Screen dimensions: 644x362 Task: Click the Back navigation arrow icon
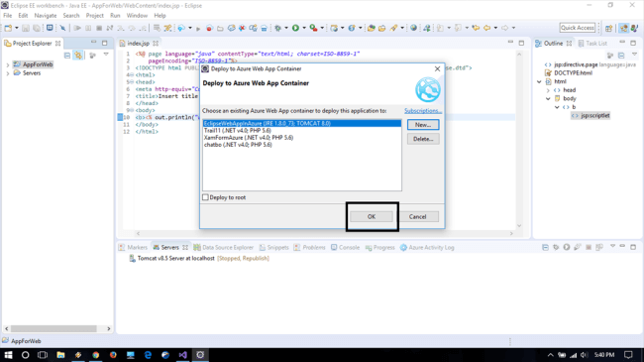(487, 28)
